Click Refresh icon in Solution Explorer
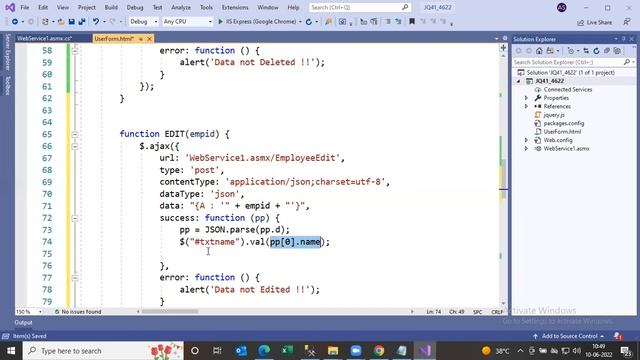Viewport: 640px width, 360px height. click(596, 51)
